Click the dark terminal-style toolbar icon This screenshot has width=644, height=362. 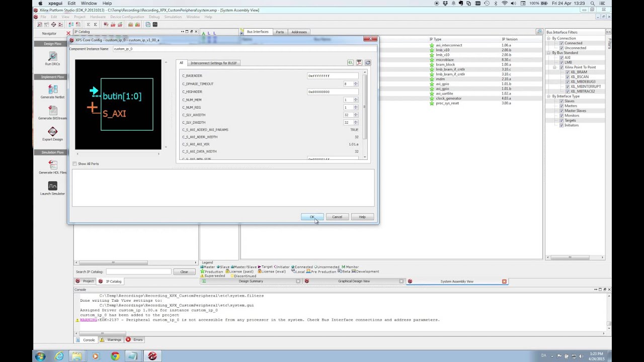pos(155,24)
